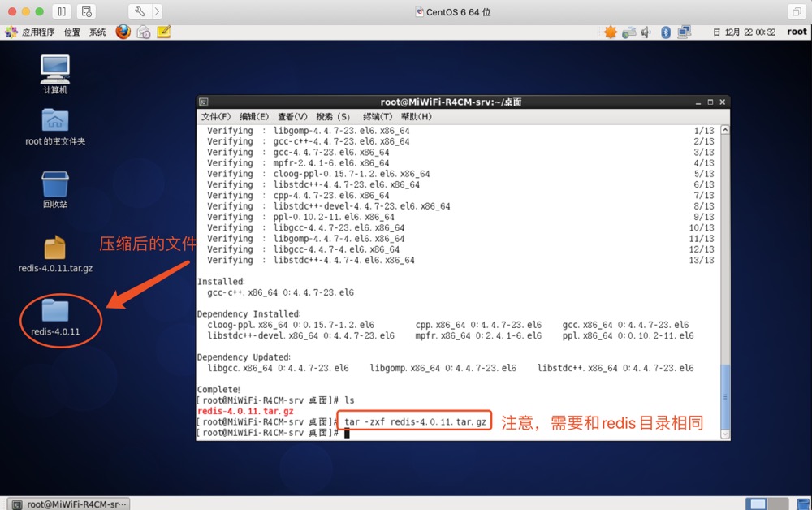
Task: Open the notes launcher in panel
Action: tap(163, 32)
